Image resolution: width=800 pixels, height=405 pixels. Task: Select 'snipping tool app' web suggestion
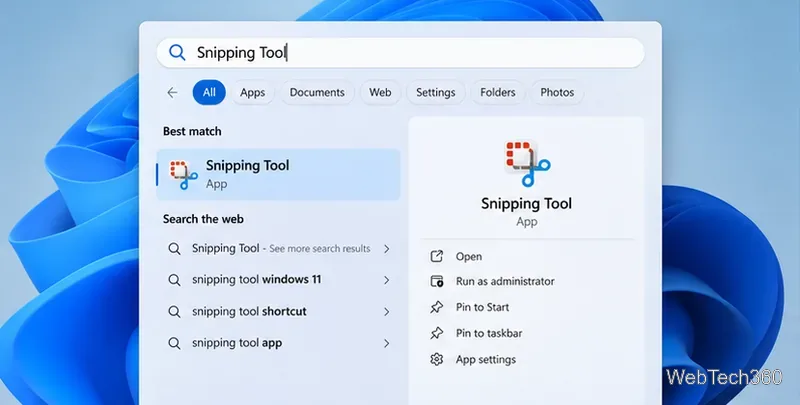(x=278, y=343)
